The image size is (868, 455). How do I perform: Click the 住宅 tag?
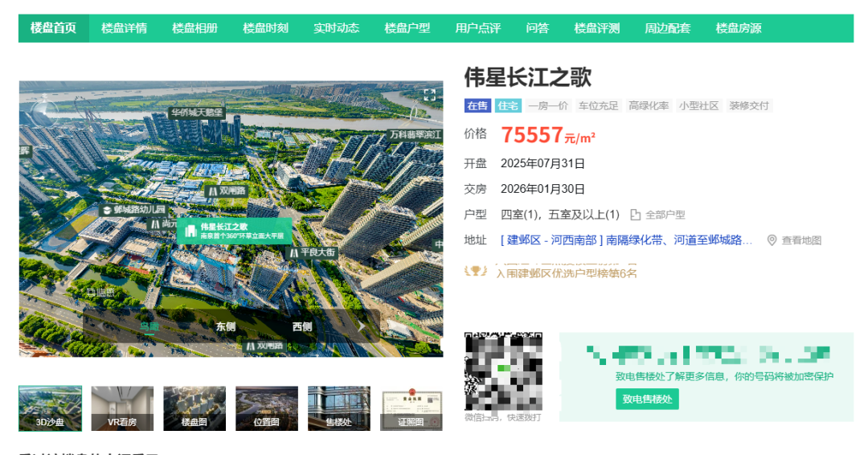(508, 106)
